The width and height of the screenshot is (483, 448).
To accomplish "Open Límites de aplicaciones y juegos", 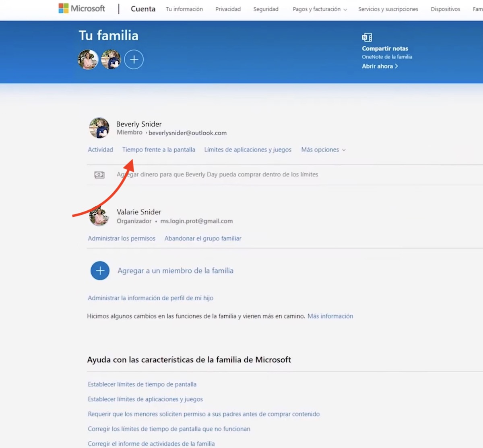I will [x=248, y=150].
